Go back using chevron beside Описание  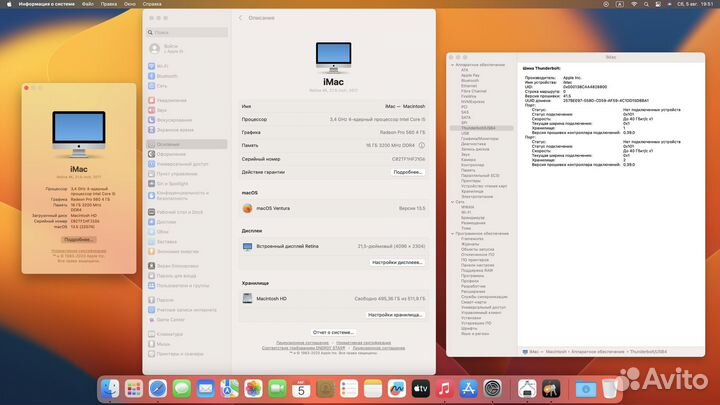coord(240,18)
